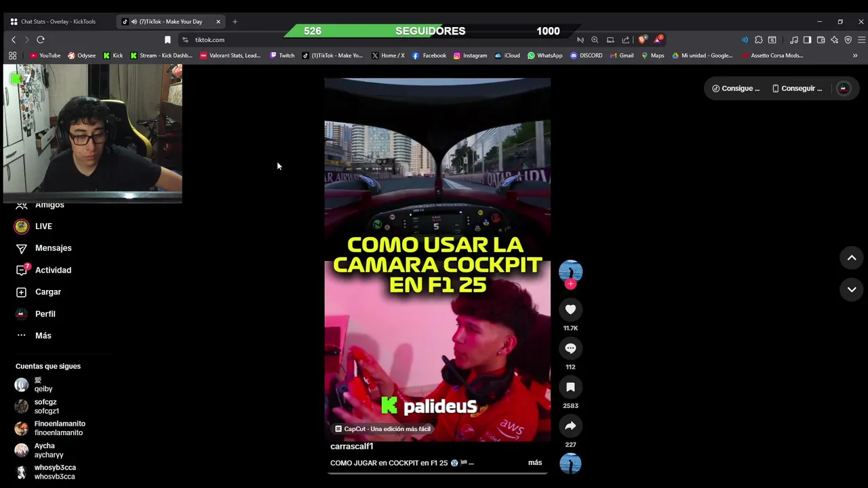This screenshot has width=868, height=488.
Task: Open Perfil in the sidebar
Action: [x=37, y=314]
